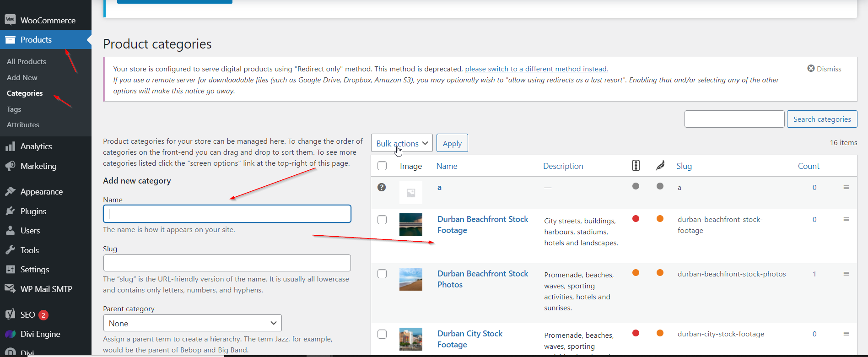
Task: Click red SEO score dot for Durban Beachfront Footage
Action: click(636, 219)
